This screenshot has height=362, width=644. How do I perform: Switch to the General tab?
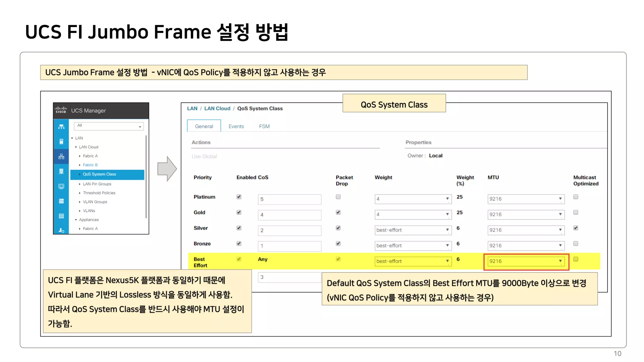pyautogui.click(x=204, y=126)
